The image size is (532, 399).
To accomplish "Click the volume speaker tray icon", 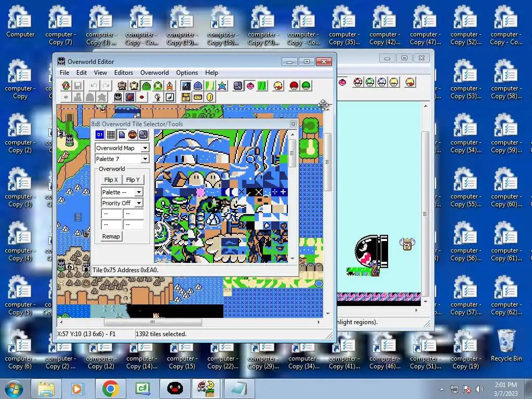I will (x=479, y=389).
